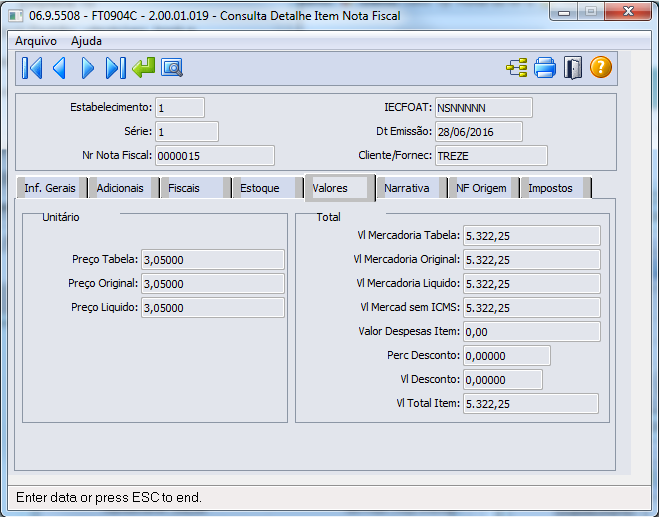This screenshot has height=517, width=659.
Task: Click the Vl Mercadoria Tabela field
Action: coord(532,235)
